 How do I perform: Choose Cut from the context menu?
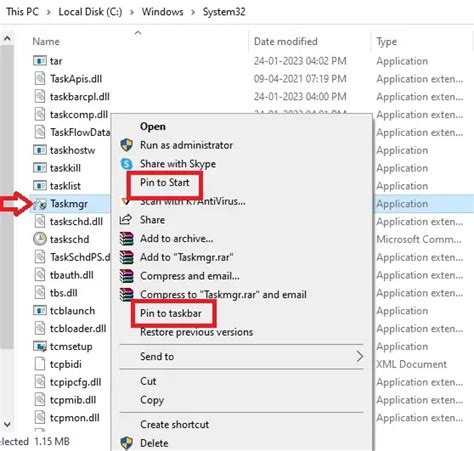148,381
